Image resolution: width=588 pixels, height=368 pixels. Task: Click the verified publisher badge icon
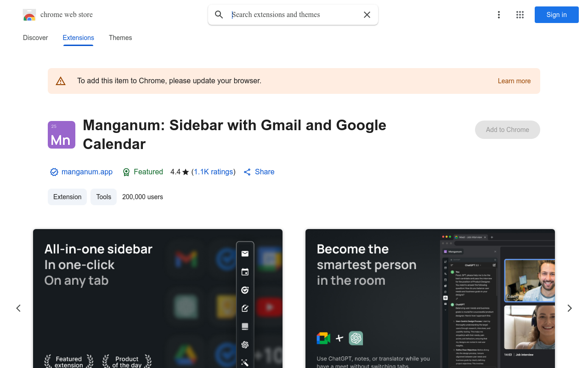coord(54,172)
